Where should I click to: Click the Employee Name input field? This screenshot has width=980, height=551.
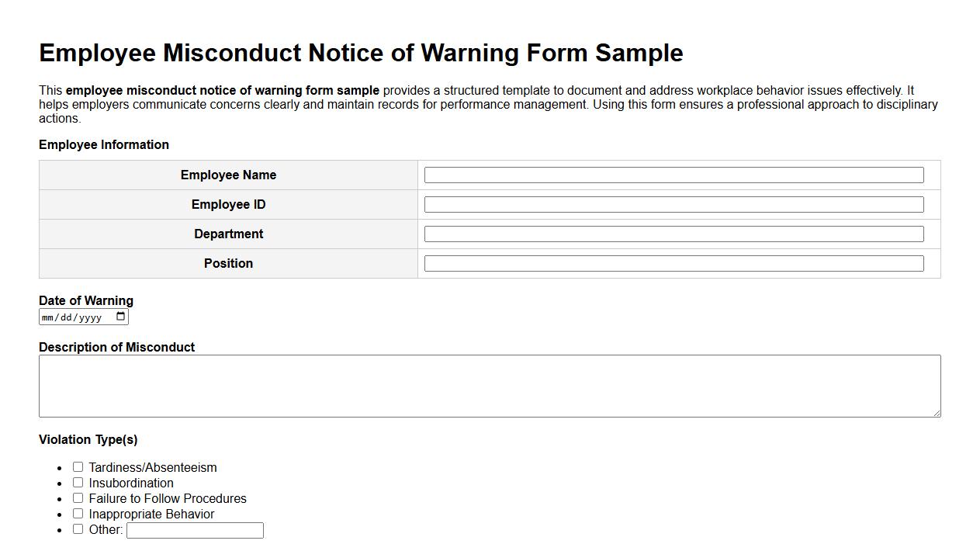coord(674,175)
